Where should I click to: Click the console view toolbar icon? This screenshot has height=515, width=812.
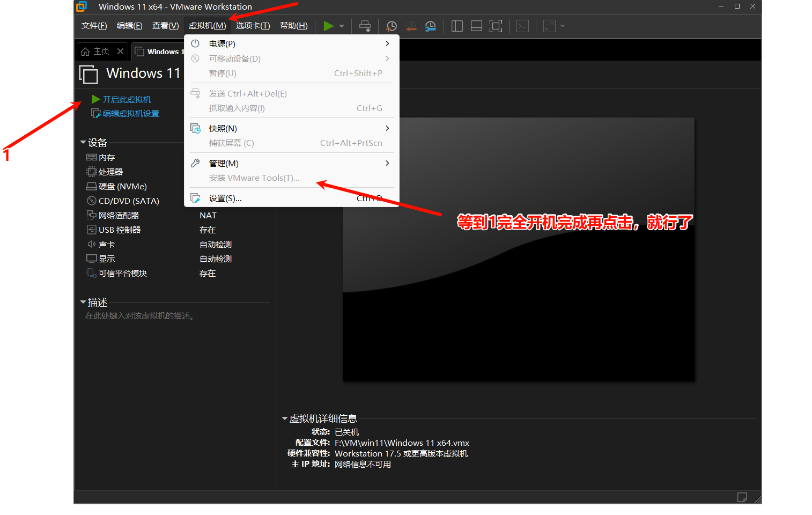coord(522,26)
